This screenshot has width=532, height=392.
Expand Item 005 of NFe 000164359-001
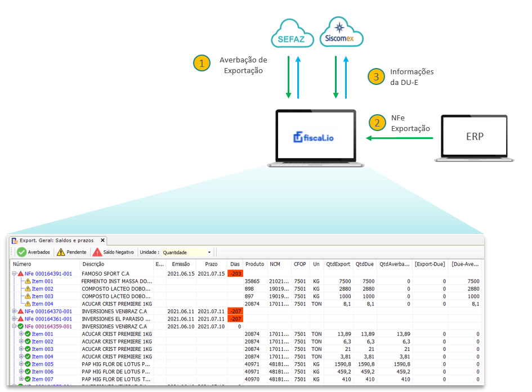(x=21, y=364)
